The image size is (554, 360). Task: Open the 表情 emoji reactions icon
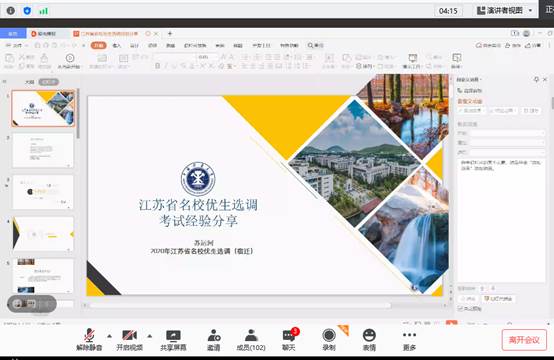pos(369,340)
